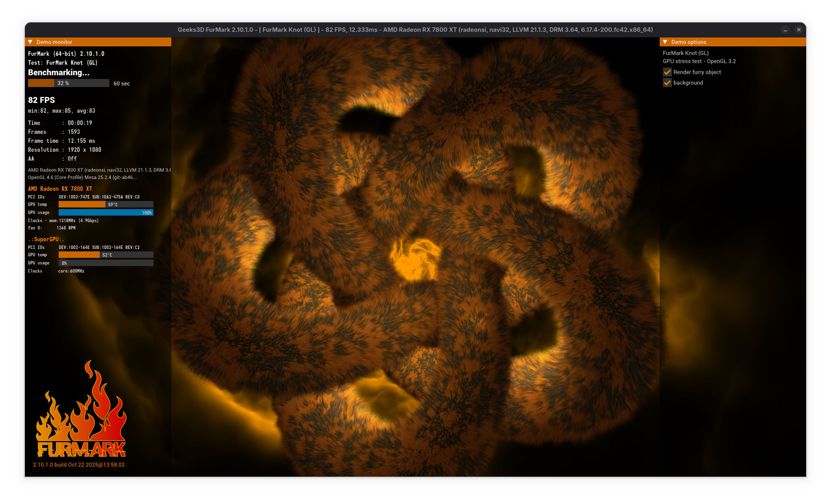Click the FurMark Knot (GL) options title
Screen dimensions: 831x504
click(686, 53)
